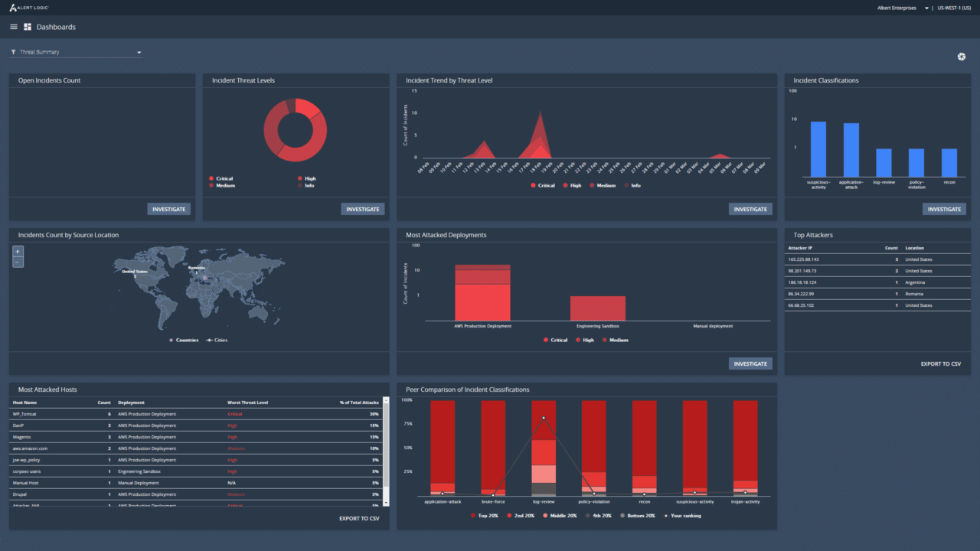Image resolution: width=980 pixels, height=551 pixels.
Task: Zoom in on the source location map
Action: [x=17, y=251]
